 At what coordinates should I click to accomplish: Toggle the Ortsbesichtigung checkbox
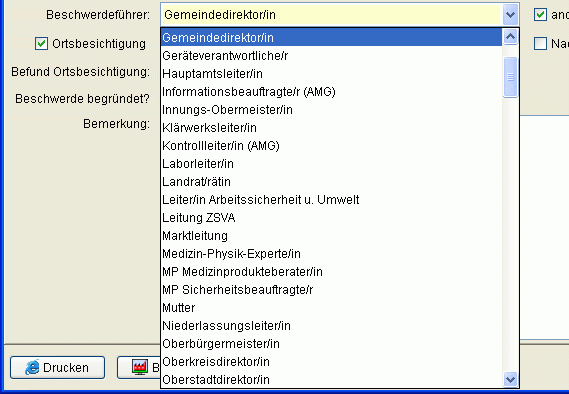click(41, 44)
